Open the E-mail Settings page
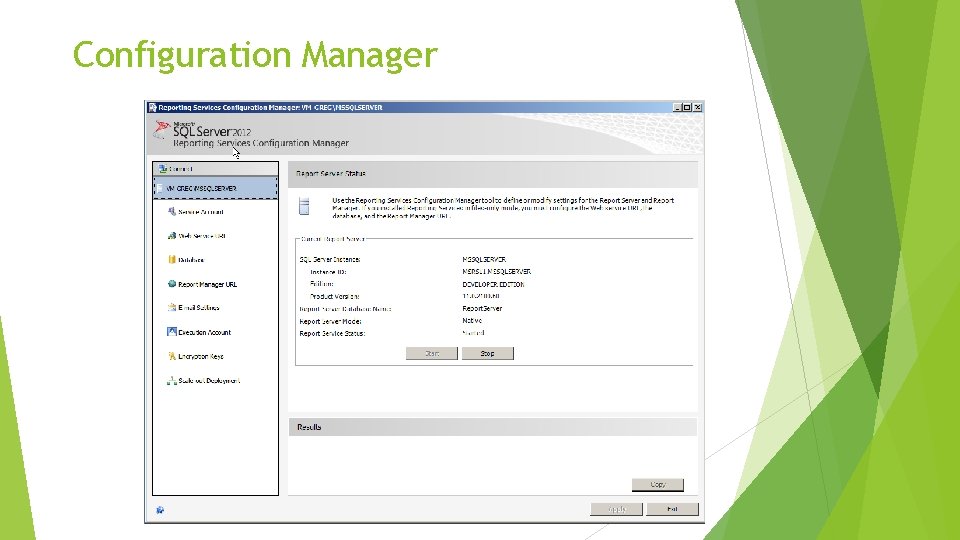960x540 pixels. click(198, 308)
